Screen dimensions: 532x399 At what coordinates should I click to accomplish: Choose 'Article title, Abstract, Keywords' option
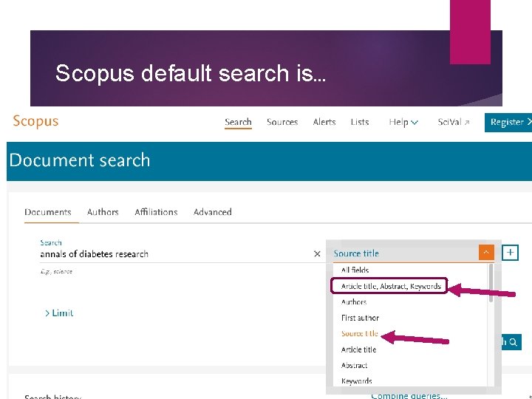point(389,286)
